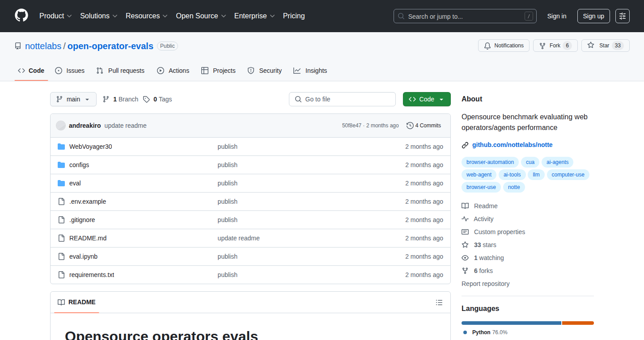Click the link icon beside github.com/nottelabs/notte

pos(465,145)
